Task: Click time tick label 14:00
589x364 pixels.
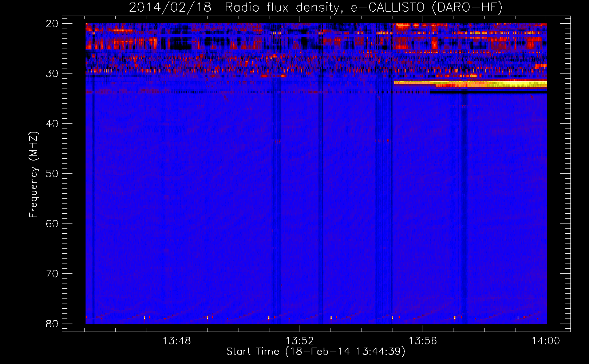Action: point(546,341)
